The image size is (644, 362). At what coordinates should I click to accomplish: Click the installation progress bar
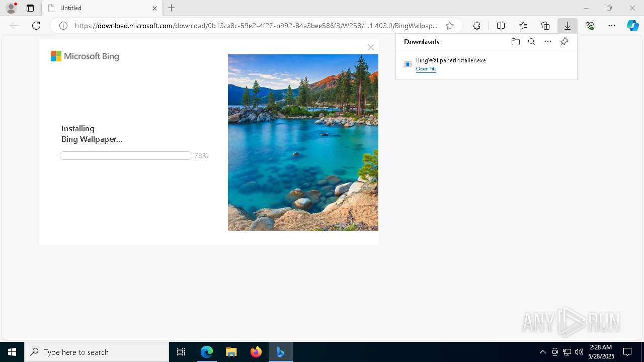[x=126, y=156]
